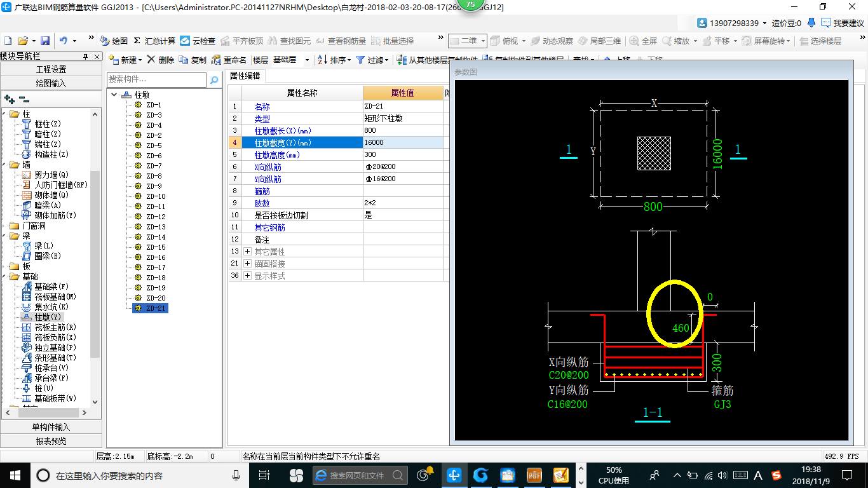The width and height of the screenshot is (868, 488).
Task: Click the 是否按板边切割 value 是
Action: (403, 215)
